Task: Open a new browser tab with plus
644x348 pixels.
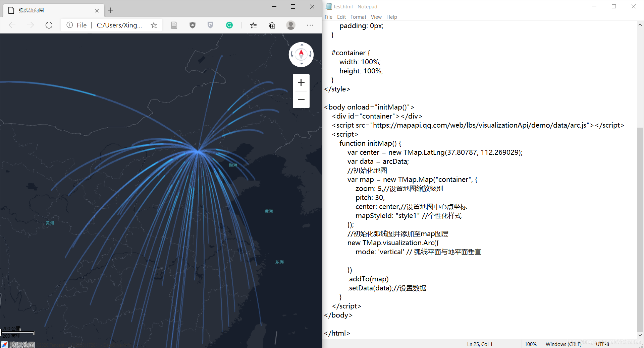Action: (x=110, y=10)
